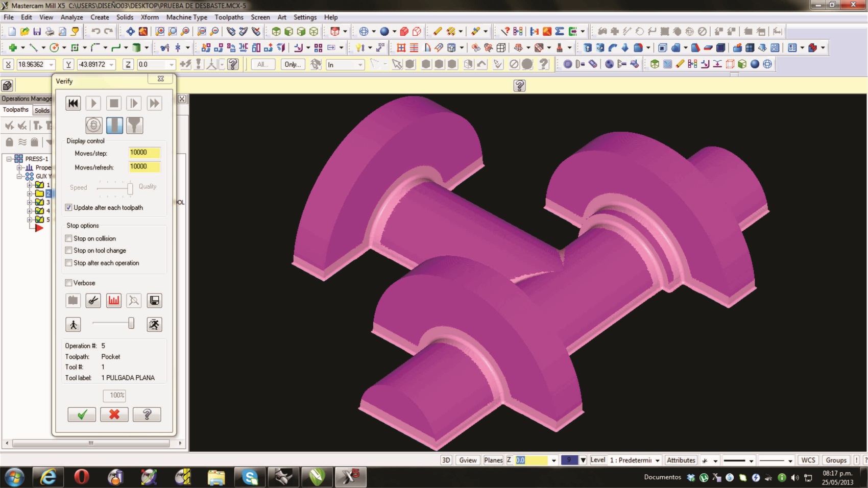The width and height of the screenshot is (868, 488).
Task: Stop the verify simulation
Action: (x=114, y=103)
